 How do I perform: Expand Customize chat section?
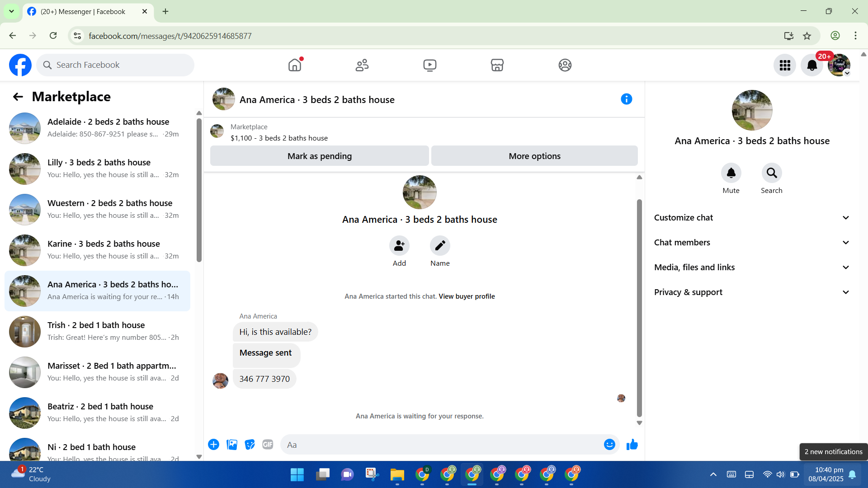pyautogui.click(x=752, y=218)
